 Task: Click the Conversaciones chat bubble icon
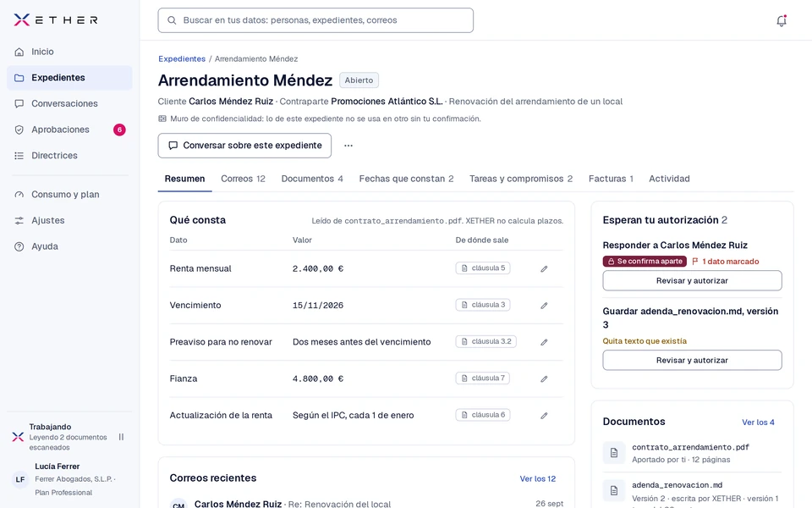(x=19, y=103)
